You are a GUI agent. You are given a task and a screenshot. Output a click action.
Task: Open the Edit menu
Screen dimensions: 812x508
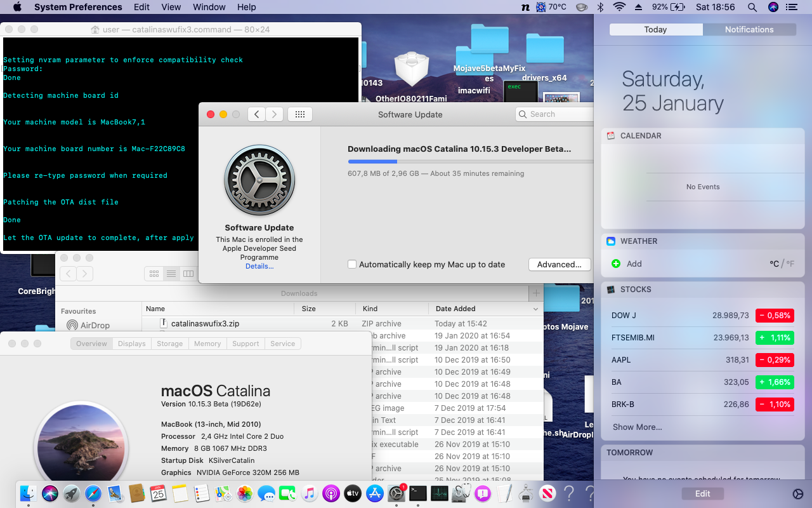(x=142, y=7)
